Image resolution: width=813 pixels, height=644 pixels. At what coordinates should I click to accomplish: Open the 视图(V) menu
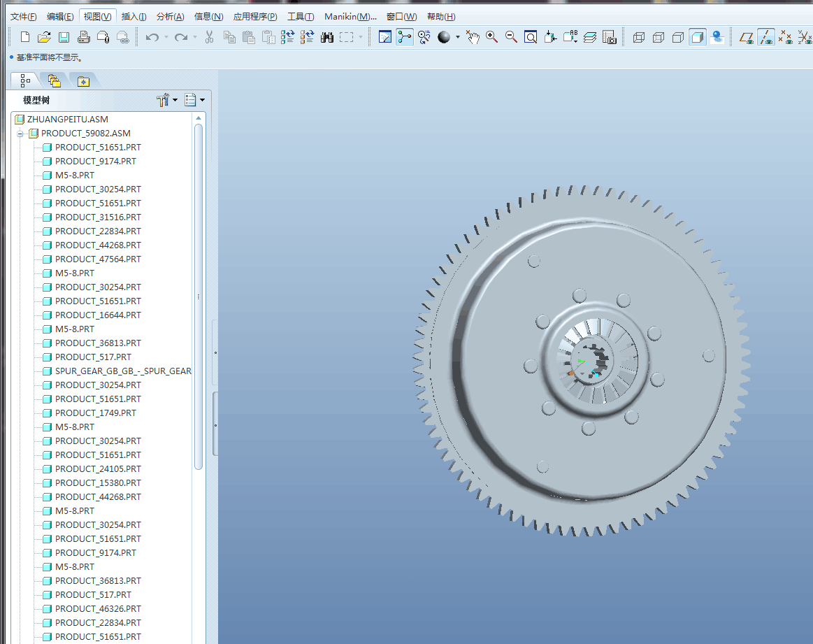[x=96, y=17]
